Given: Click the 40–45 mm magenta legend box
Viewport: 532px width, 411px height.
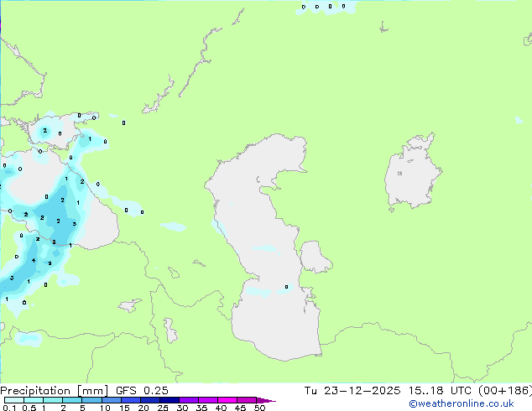Looking at the screenshot, I should pyautogui.click(x=227, y=400).
